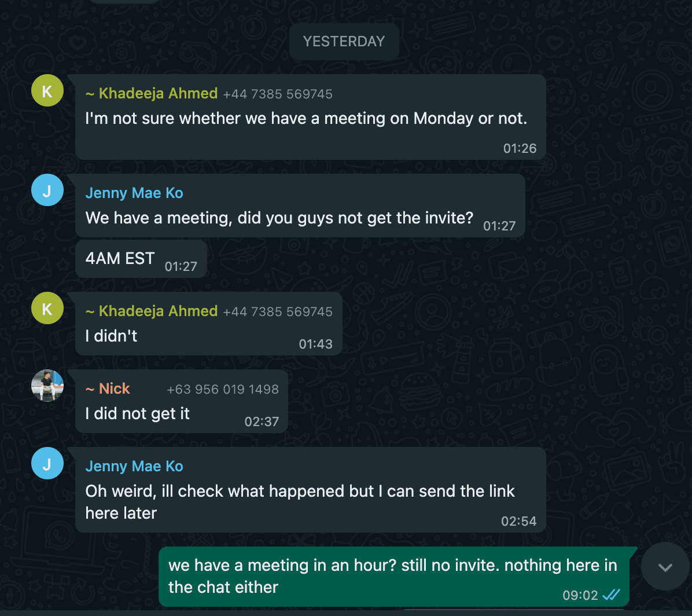Click the K avatar next to "I didn't"
The image size is (692, 616).
(47, 308)
